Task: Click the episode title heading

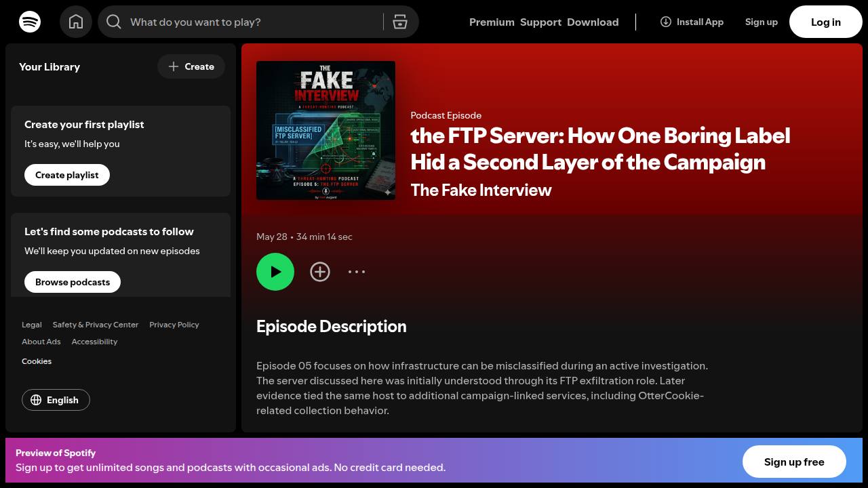Action: tap(600, 148)
